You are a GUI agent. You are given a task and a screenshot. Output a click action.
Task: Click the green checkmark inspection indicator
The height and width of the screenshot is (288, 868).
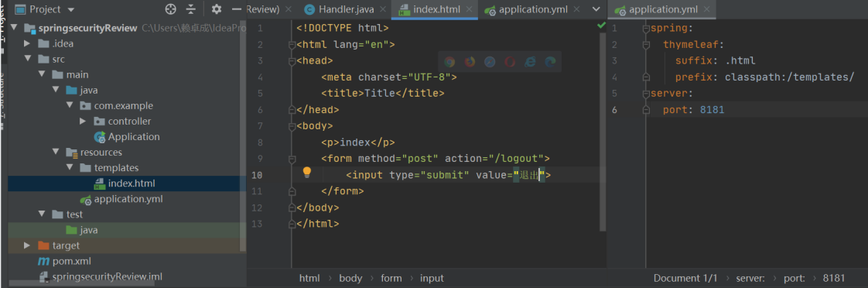(601, 26)
